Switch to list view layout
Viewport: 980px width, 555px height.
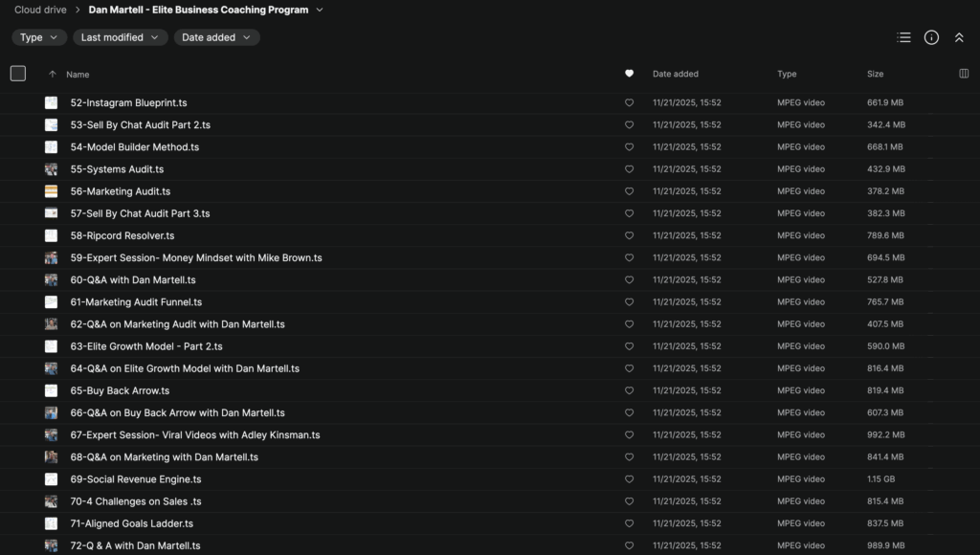(x=903, y=37)
